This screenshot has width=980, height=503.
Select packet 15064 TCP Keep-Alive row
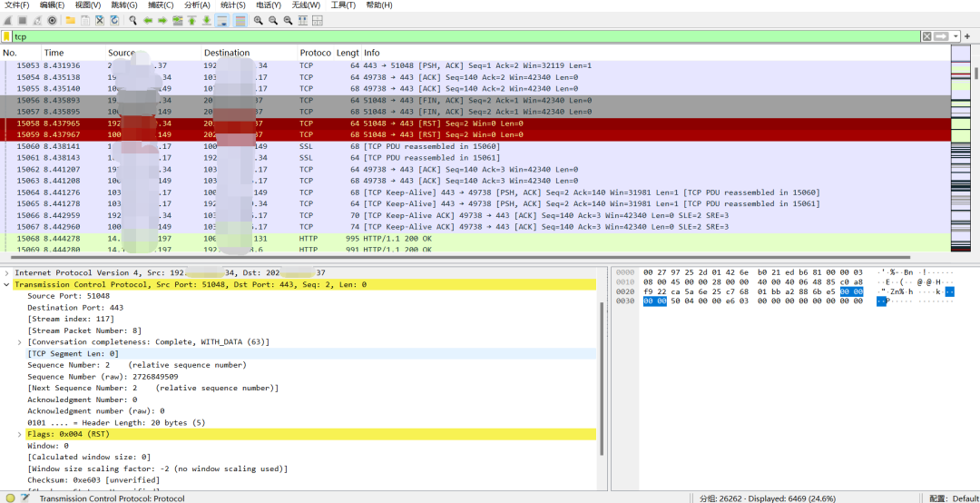(475, 192)
